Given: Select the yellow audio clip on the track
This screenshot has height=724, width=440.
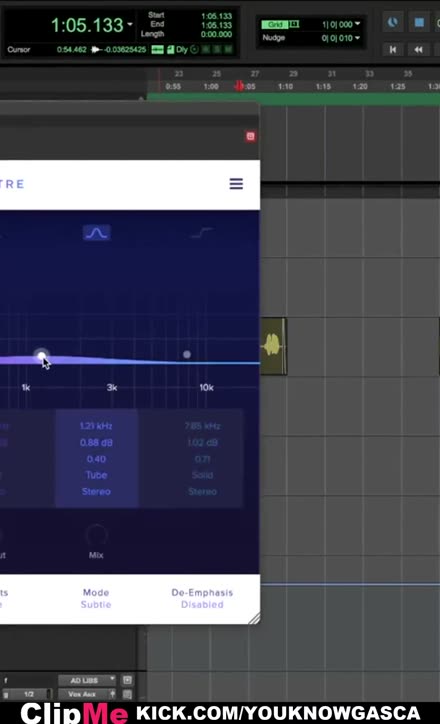Looking at the screenshot, I should tap(273, 346).
